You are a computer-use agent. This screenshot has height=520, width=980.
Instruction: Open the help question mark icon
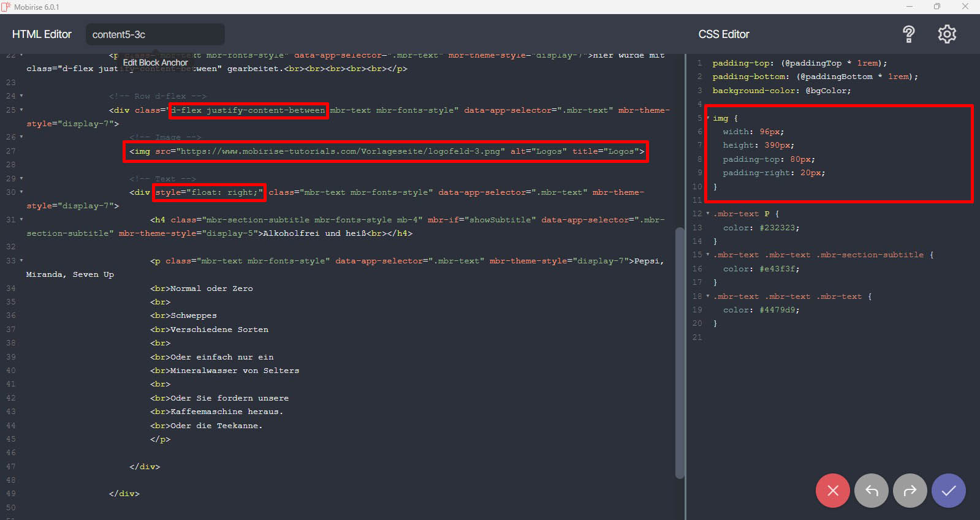pos(908,34)
